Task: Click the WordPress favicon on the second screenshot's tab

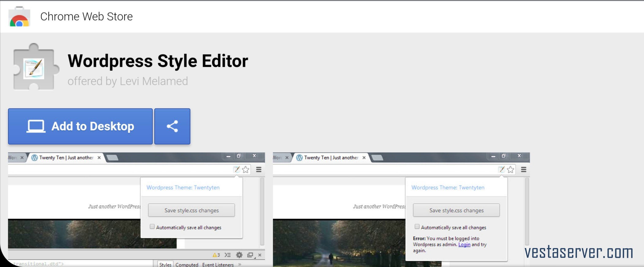Action: click(300, 158)
